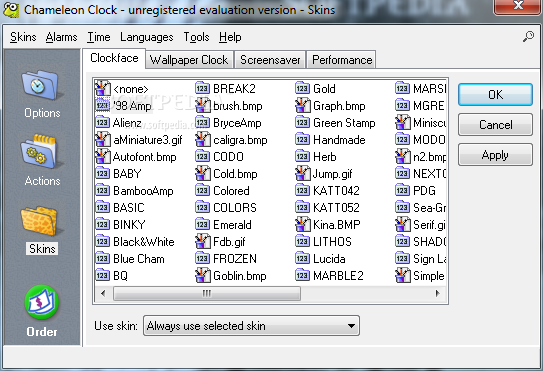Click the scroll right arrow of skin list

(x=438, y=293)
